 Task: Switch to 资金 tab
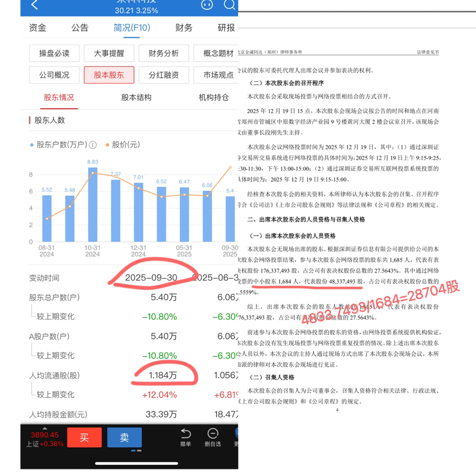point(38,27)
